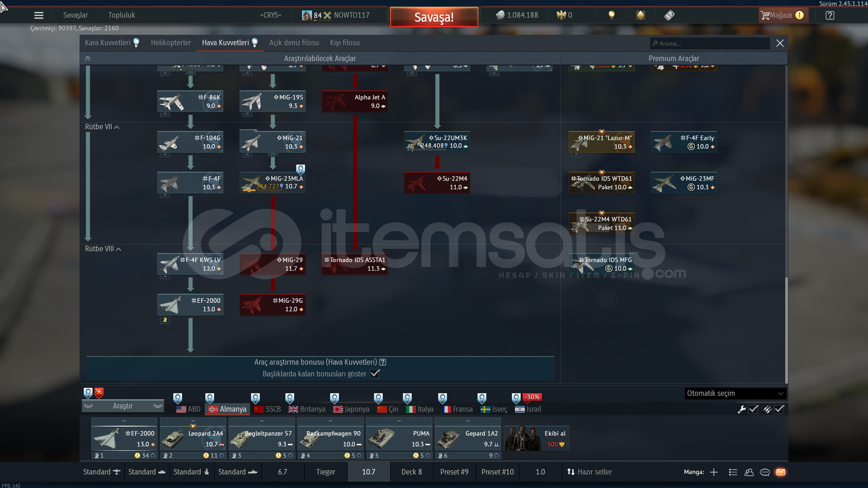The width and height of the screenshot is (868, 488).
Task: Expand the Araştır button left chevron
Action: [x=88, y=406]
